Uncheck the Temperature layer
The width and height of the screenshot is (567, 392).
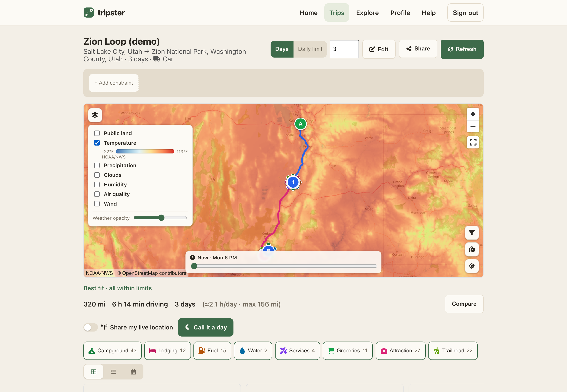[97, 143]
